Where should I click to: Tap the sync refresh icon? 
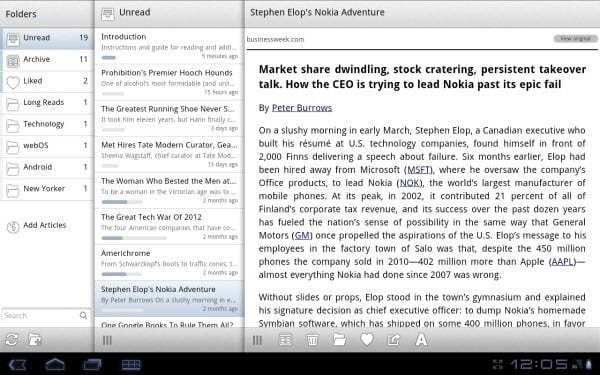11,340
